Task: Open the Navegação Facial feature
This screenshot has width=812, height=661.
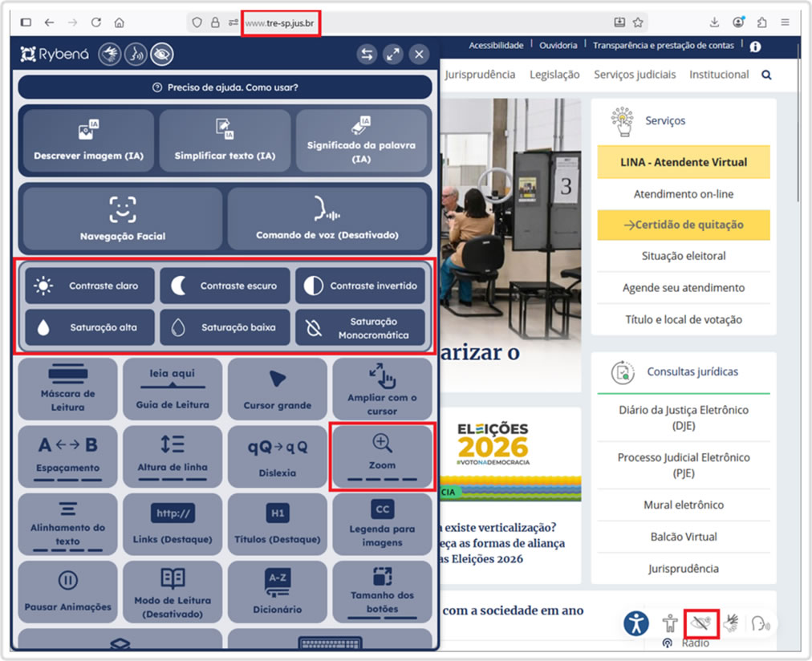Action: coord(122,219)
